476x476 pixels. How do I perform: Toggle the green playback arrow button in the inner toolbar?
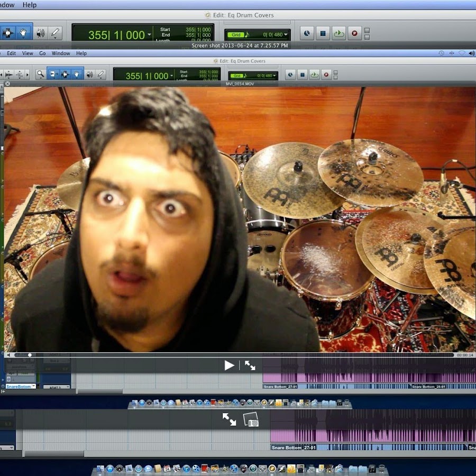(x=314, y=75)
